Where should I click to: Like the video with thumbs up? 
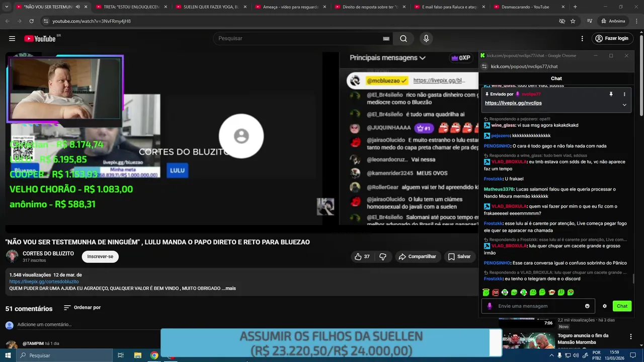(x=362, y=256)
